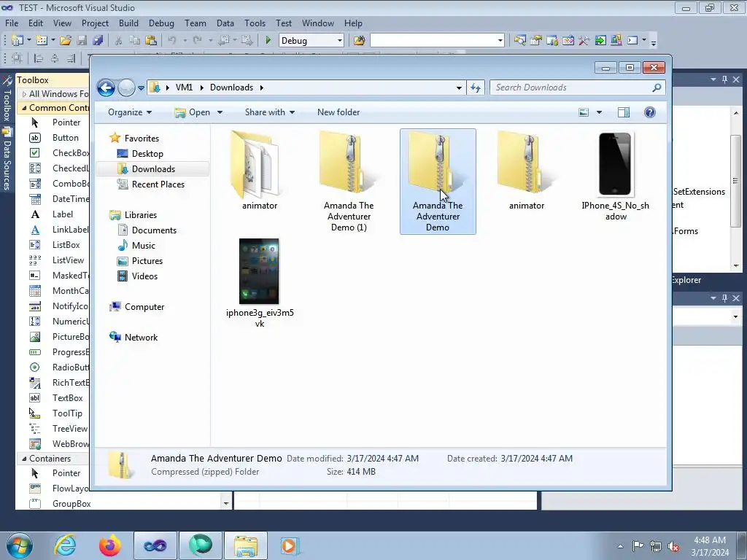Click the search magnifier in Search Downloads

(x=657, y=87)
